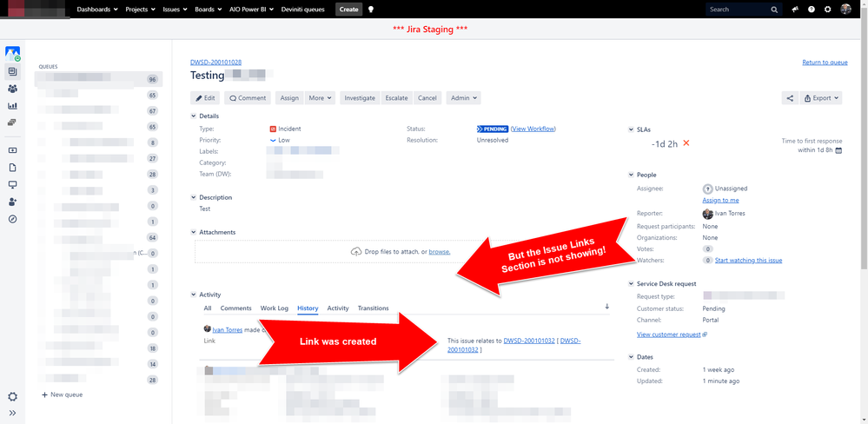This screenshot has width=868, height=424.
Task: Open the feedback megaphone icon
Action: (x=796, y=10)
